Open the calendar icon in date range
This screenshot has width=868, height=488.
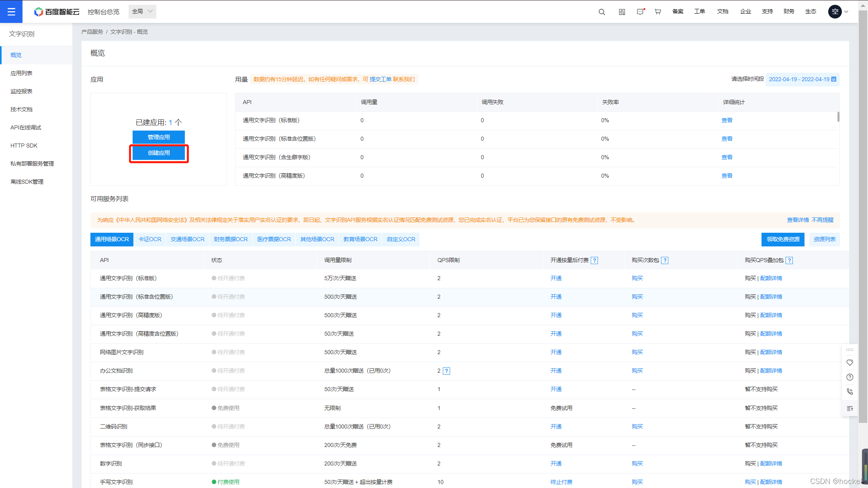point(834,79)
